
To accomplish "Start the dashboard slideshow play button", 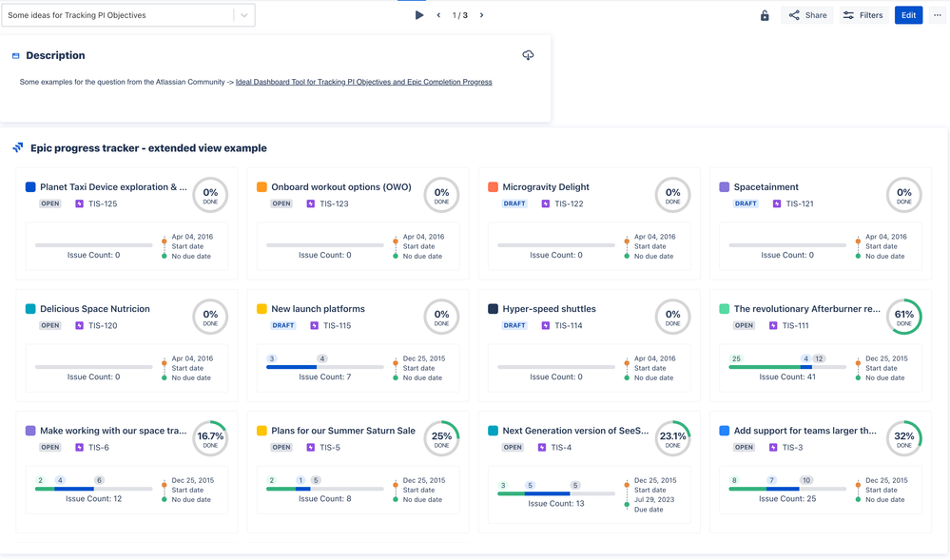I will pyautogui.click(x=418, y=15).
